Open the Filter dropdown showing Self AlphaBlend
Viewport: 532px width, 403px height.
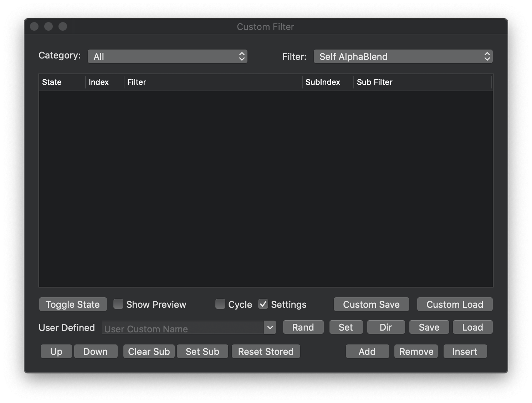tap(403, 56)
